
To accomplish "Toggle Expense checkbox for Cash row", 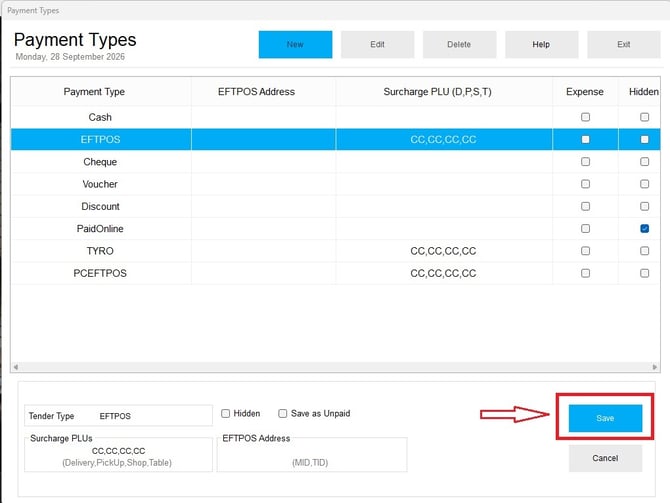I will [585, 117].
